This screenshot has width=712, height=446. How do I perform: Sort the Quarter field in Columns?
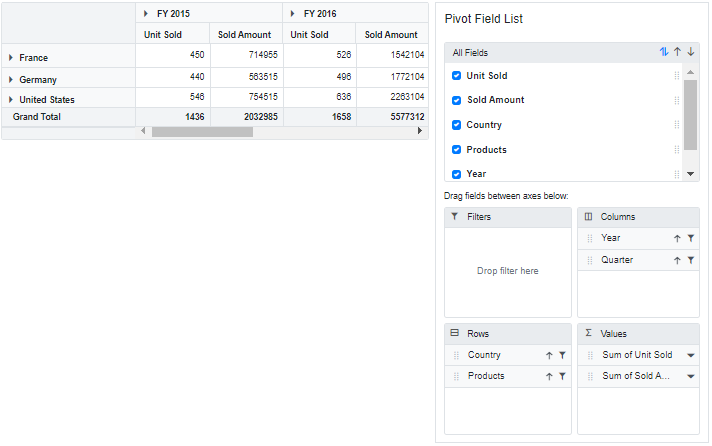tap(677, 260)
